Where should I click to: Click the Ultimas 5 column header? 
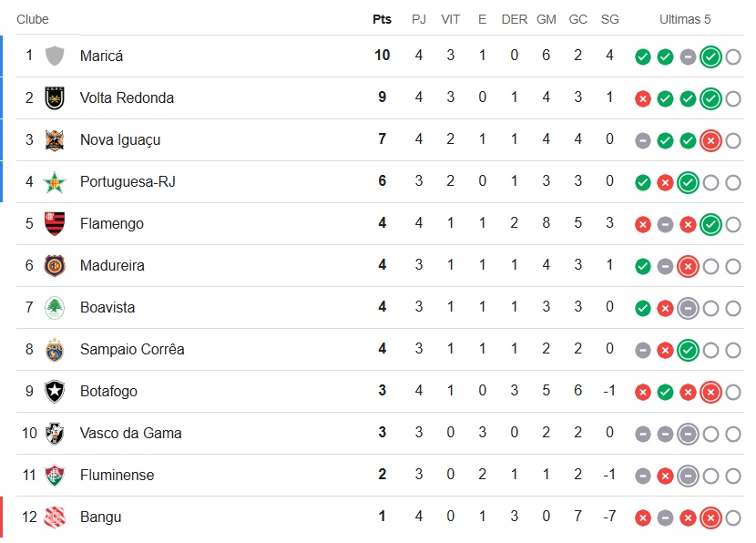[685, 19]
